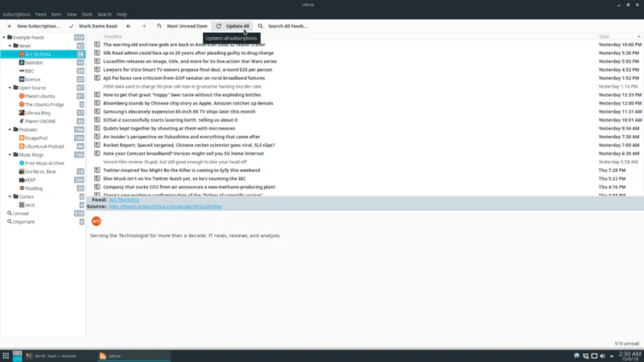Select the Slashdot feed icon
This screenshot has height=362, width=644.
pos(22,63)
